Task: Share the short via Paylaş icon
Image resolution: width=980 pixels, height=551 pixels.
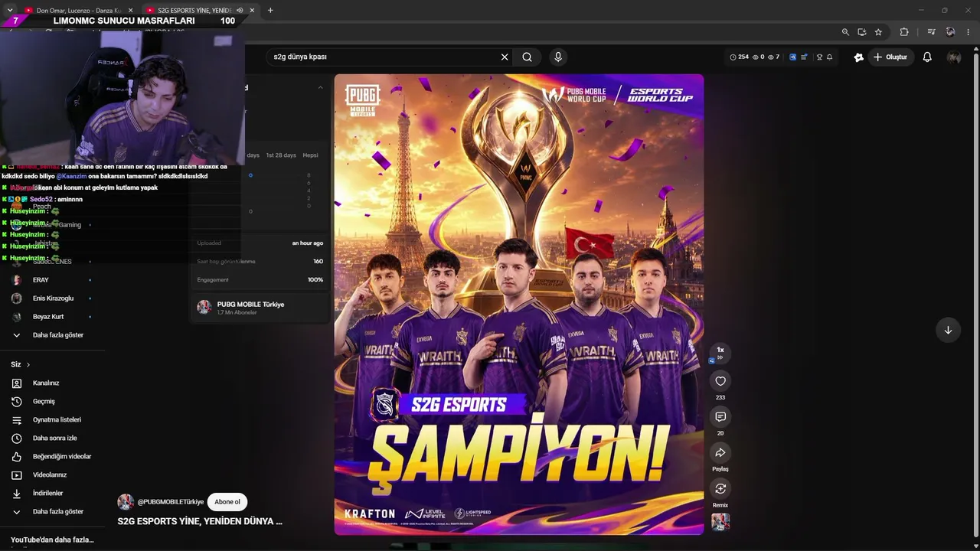Action: coord(720,453)
